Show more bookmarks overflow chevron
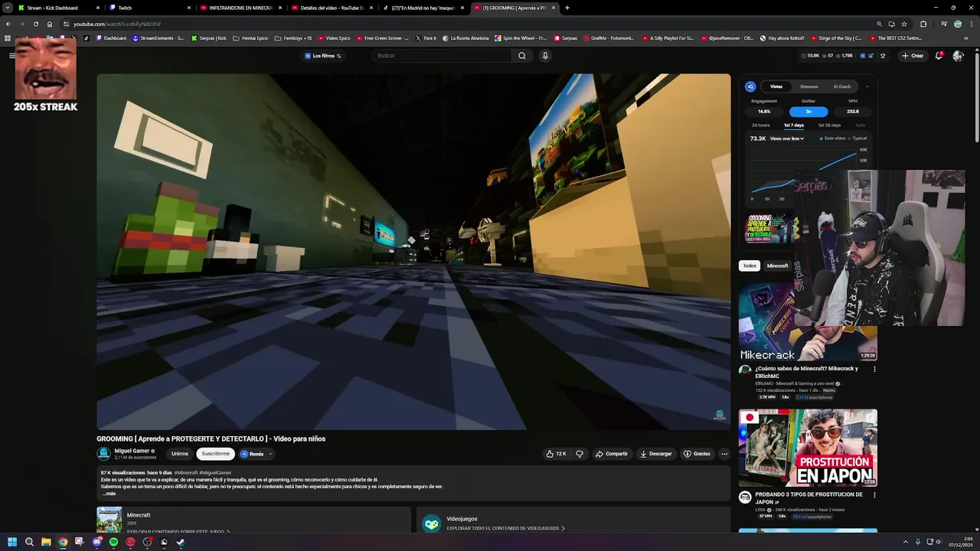980x551 pixels. pyautogui.click(x=965, y=37)
